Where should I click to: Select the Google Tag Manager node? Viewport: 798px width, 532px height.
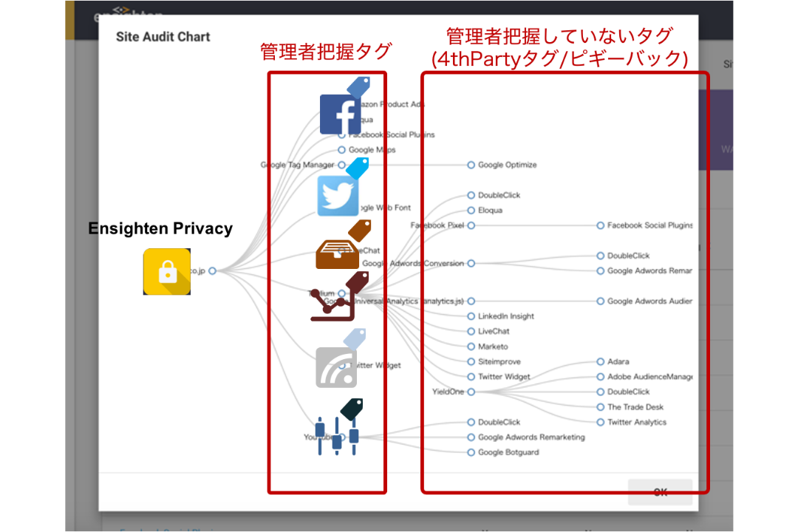[x=341, y=165]
